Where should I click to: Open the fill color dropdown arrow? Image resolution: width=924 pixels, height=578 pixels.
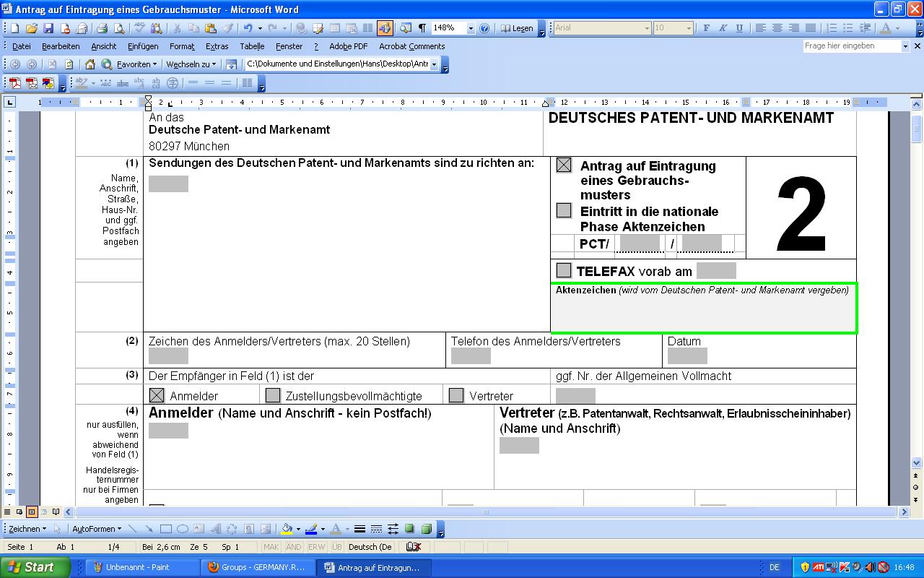(x=298, y=529)
